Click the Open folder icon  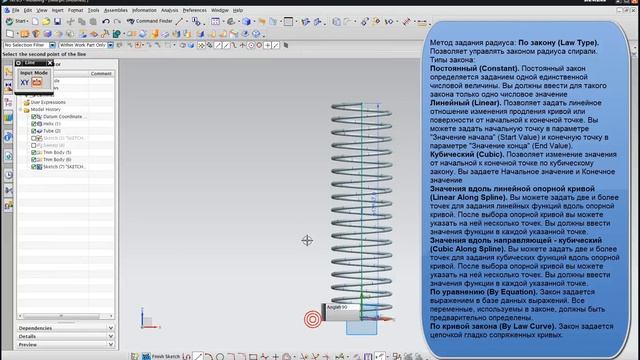click(46, 21)
